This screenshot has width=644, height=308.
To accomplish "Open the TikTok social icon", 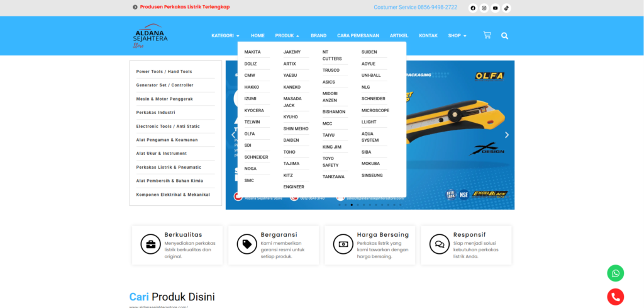I will 506,8.
